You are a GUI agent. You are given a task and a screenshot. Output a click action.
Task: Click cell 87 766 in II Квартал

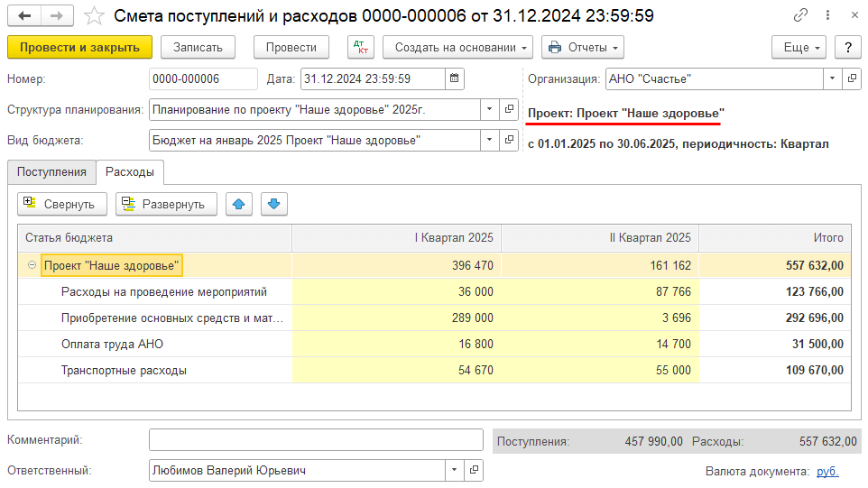[600, 291]
